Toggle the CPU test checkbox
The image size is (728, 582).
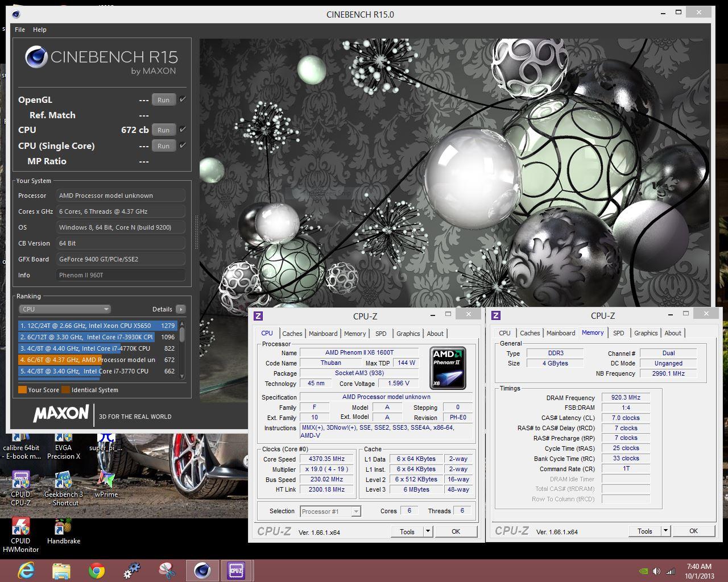(183, 130)
